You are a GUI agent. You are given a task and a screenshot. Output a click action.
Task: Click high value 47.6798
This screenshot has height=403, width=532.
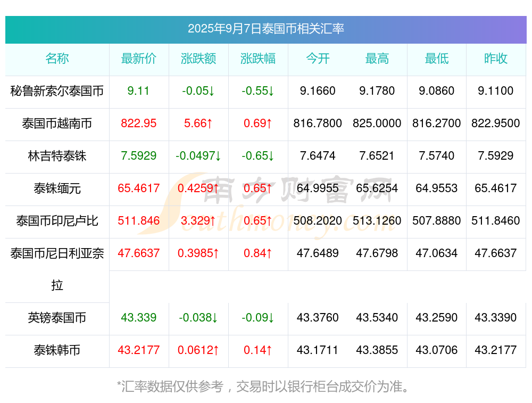377,253
